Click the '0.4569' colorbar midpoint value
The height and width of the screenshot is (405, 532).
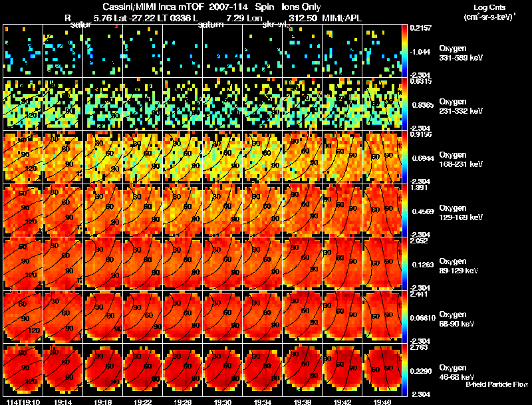click(x=423, y=211)
